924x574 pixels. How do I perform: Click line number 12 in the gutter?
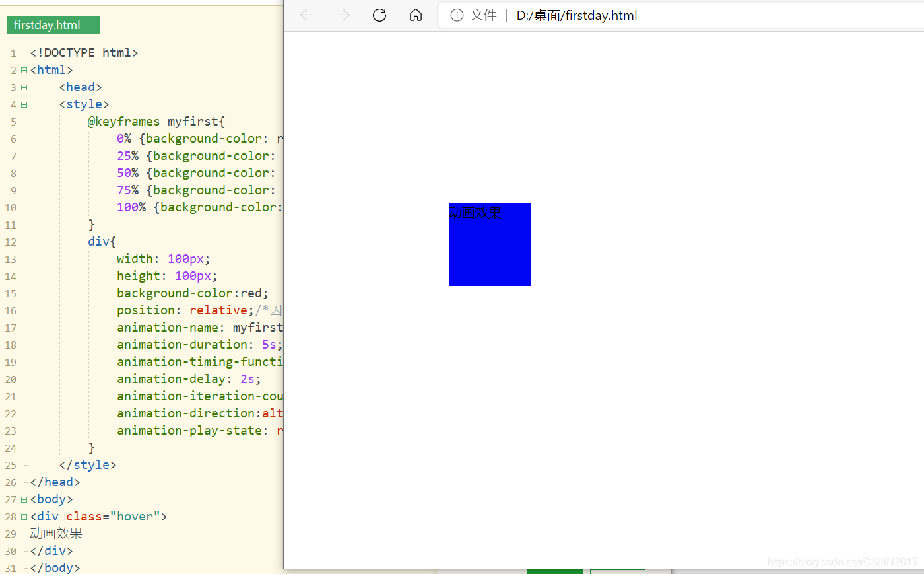[x=11, y=242]
